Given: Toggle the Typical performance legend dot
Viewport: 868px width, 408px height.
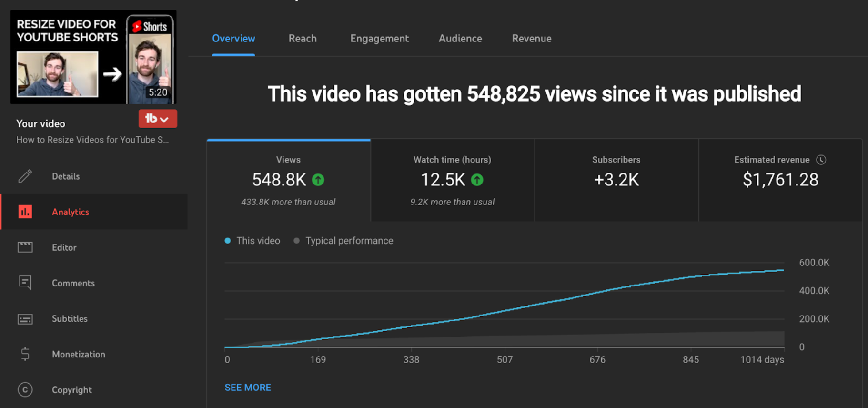Looking at the screenshot, I should click(x=297, y=241).
